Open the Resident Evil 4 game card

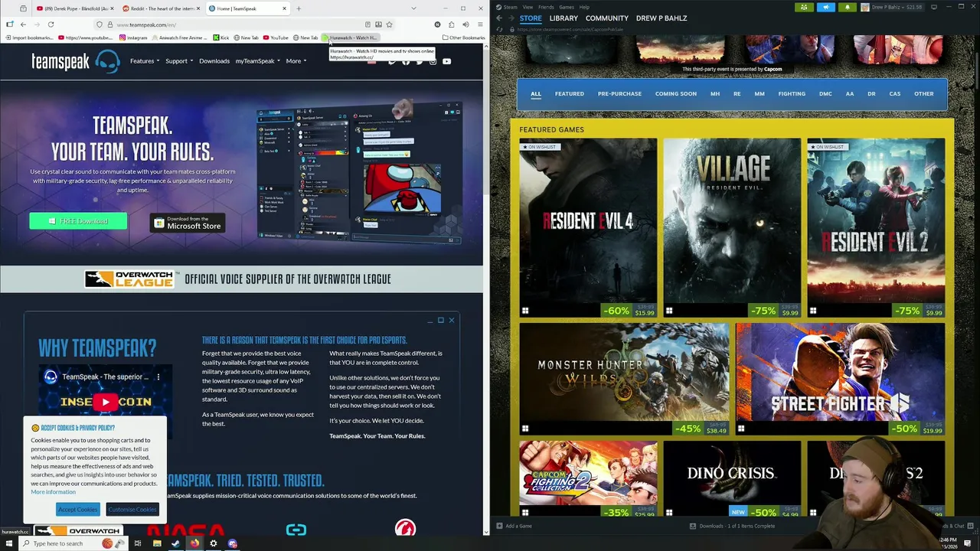click(x=588, y=228)
